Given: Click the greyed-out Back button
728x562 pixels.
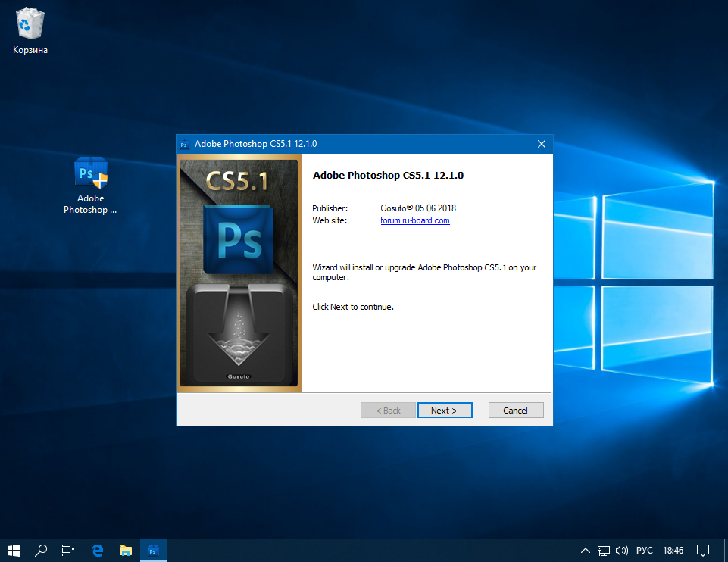Looking at the screenshot, I should (x=389, y=410).
